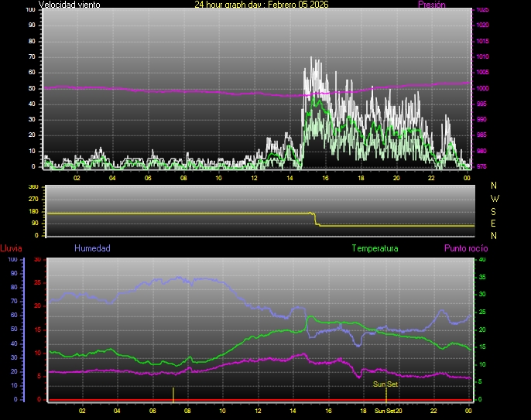The image size is (531, 420).
Task: Click the "Sun Set20" label on bottom time axis
Action: click(389, 411)
